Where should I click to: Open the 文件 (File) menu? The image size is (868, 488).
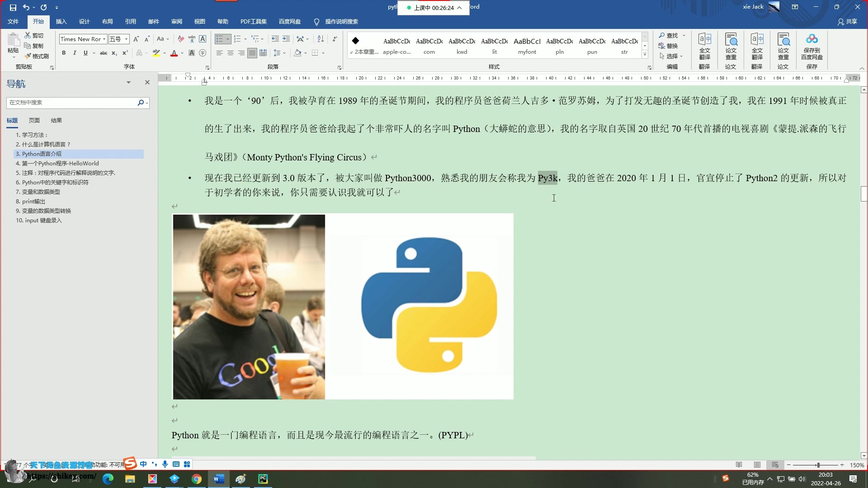[x=13, y=22]
